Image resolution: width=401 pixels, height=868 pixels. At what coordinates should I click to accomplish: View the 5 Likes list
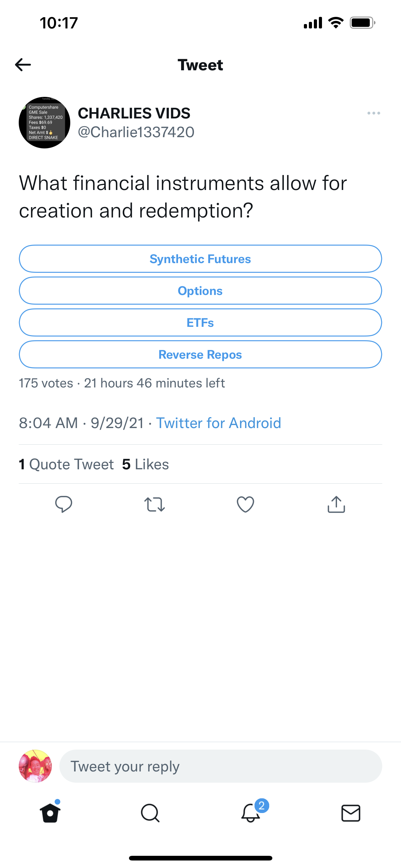[x=146, y=464]
